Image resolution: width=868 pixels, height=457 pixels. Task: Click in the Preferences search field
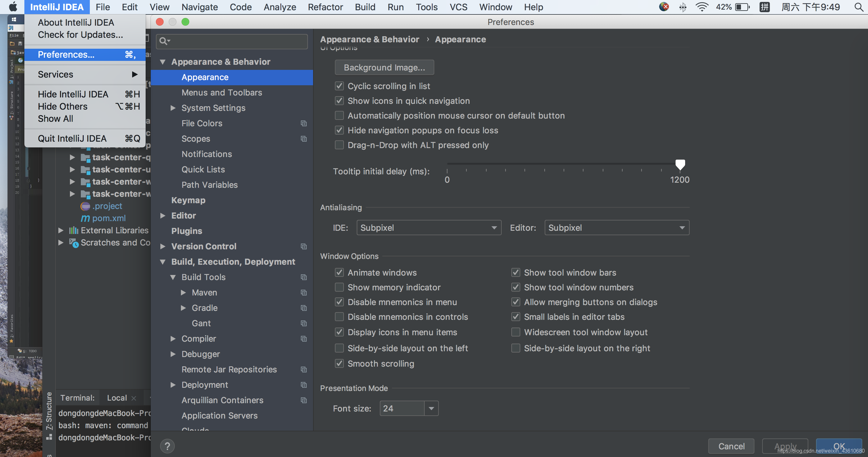tap(232, 41)
